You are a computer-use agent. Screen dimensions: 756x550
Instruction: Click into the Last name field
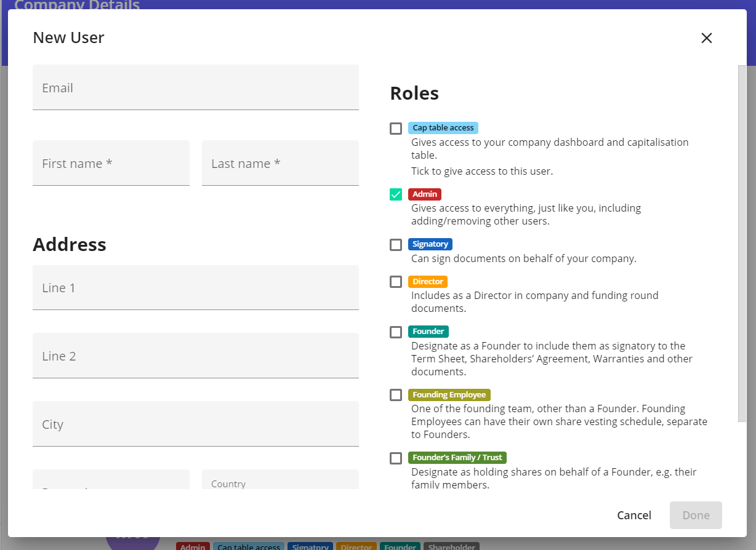click(x=280, y=164)
